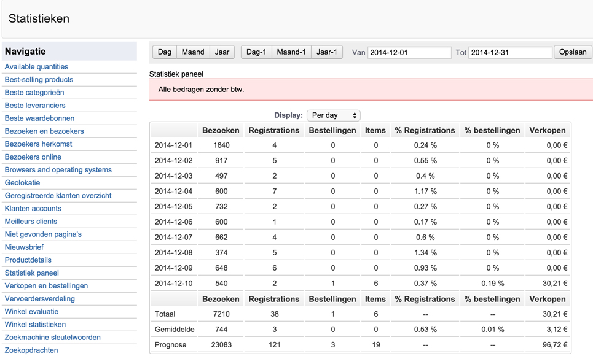Open Productdetails link
Image resolution: width=593 pixels, height=364 pixels.
28,260
